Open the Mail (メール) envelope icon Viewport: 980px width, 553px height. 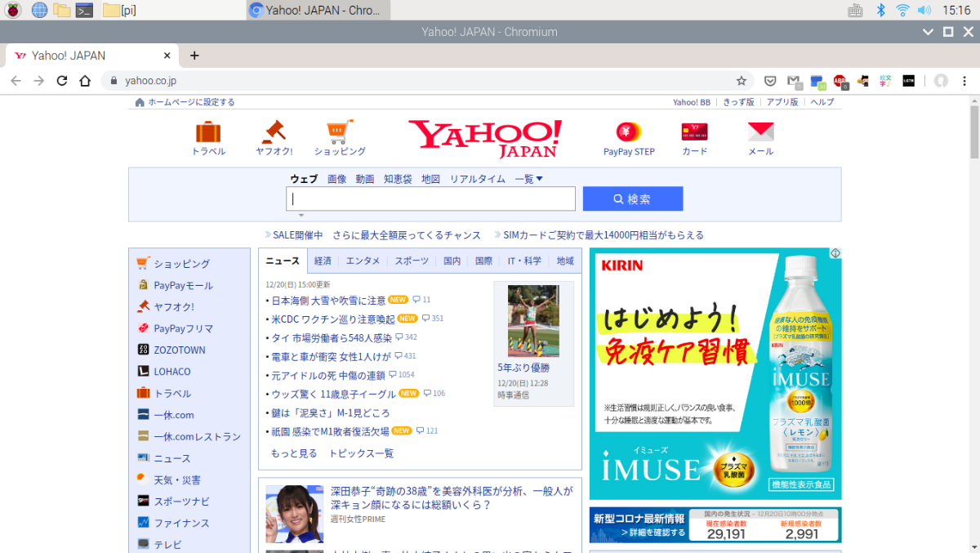(x=760, y=132)
